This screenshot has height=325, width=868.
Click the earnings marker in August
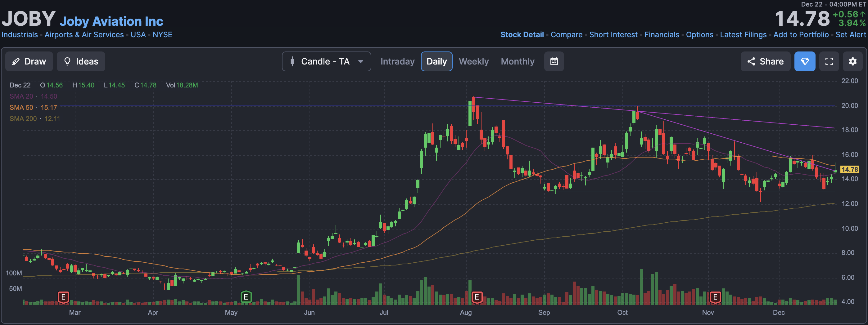(477, 297)
